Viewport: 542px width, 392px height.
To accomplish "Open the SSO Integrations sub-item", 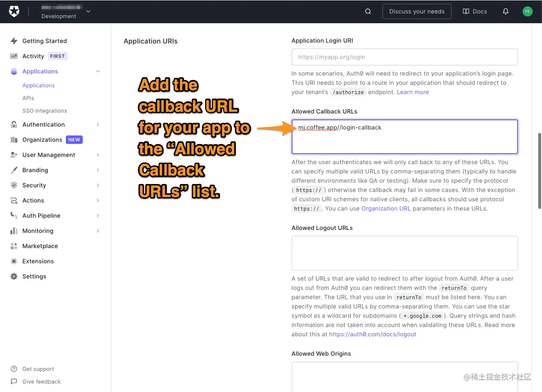I will click(44, 111).
